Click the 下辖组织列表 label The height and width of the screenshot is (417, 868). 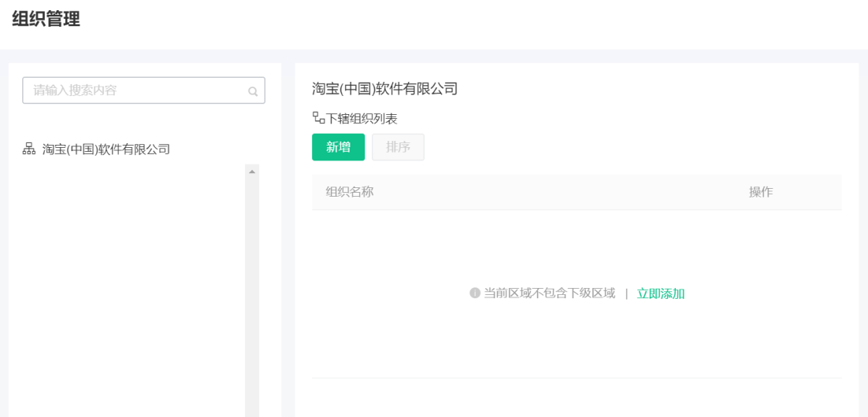coord(361,118)
